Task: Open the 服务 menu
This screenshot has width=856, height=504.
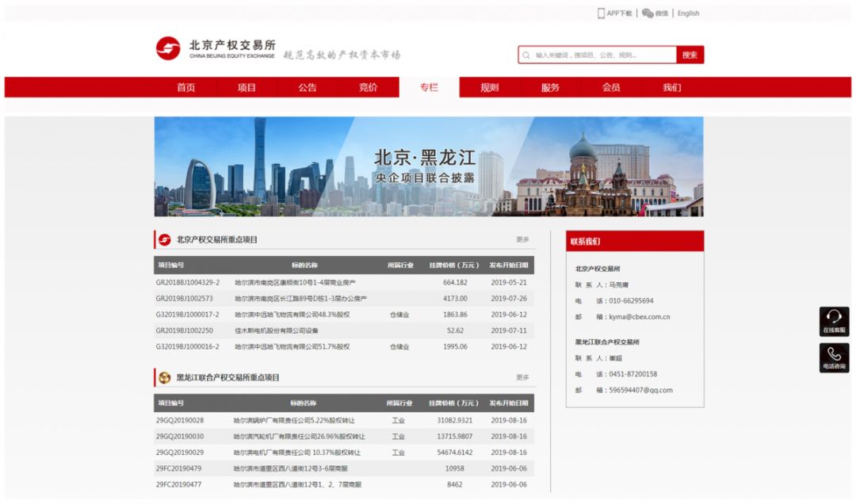Action: pyautogui.click(x=550, y=87)
